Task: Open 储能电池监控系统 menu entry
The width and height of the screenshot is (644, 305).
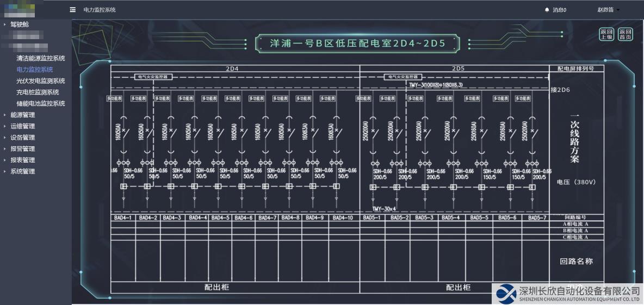Action: [x=41, y=103]
